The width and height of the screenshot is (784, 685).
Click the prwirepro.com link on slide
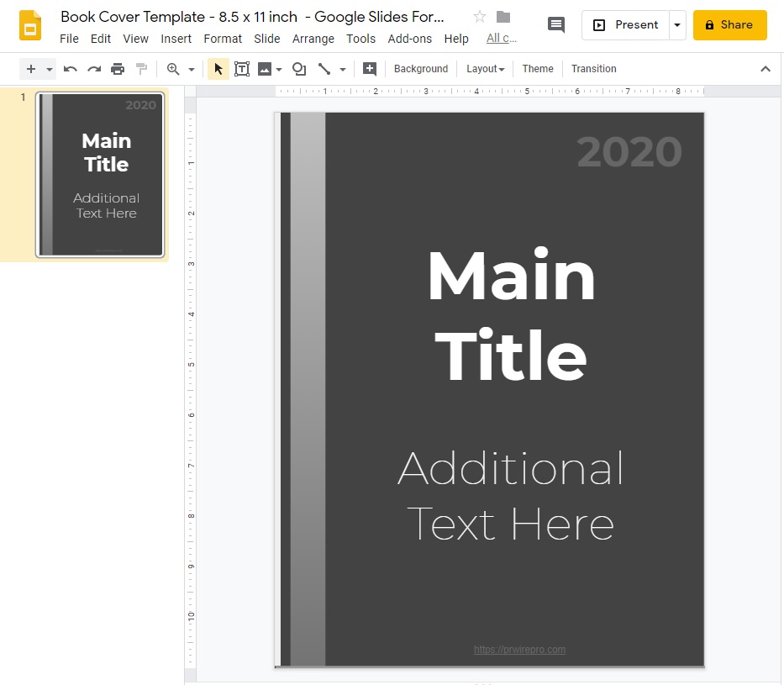[519, 649]
